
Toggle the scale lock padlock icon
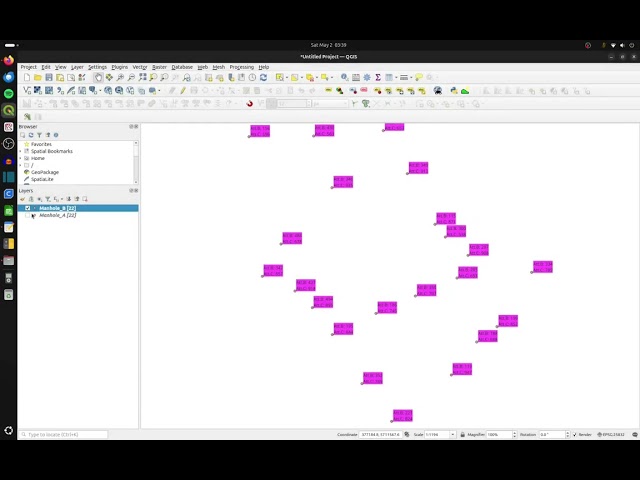coord(462,435)
